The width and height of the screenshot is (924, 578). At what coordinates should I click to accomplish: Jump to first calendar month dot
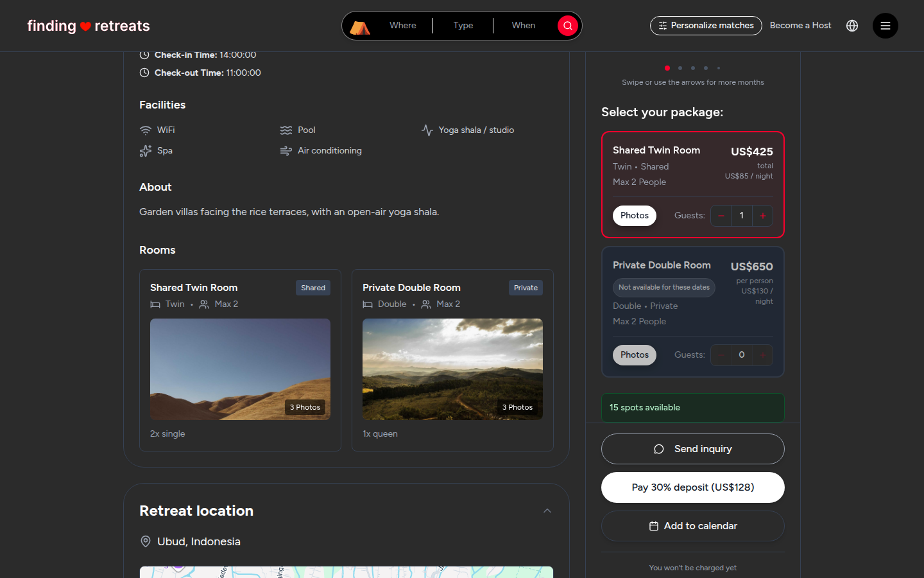667,68
